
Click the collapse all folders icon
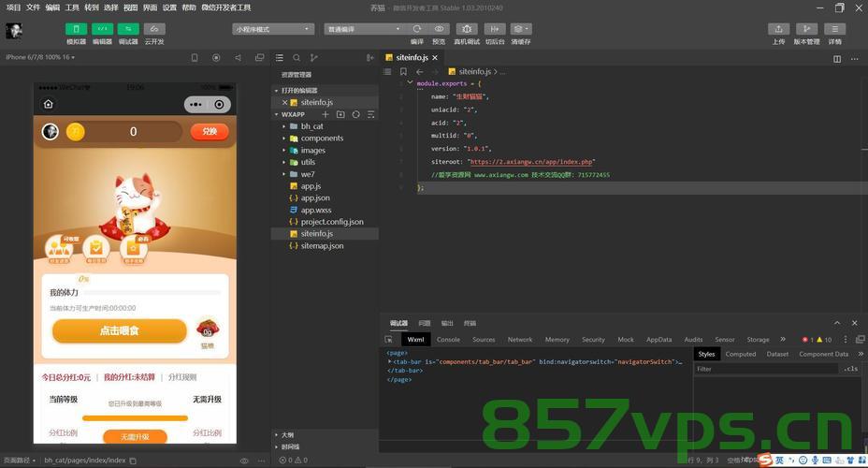coord(371,114)
